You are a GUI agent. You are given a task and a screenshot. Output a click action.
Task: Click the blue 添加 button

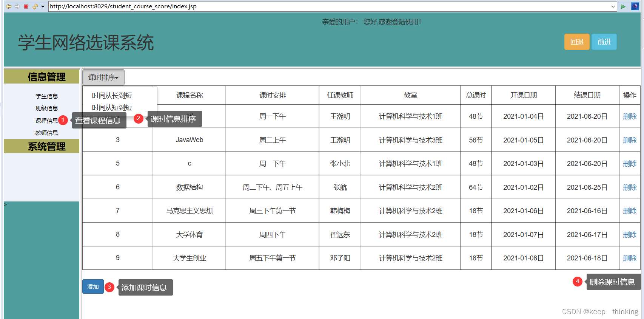point(93,287)
